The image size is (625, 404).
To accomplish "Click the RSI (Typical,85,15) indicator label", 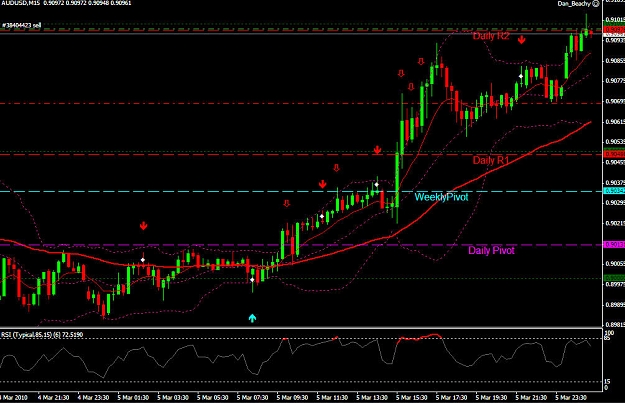I will [42, 335].
